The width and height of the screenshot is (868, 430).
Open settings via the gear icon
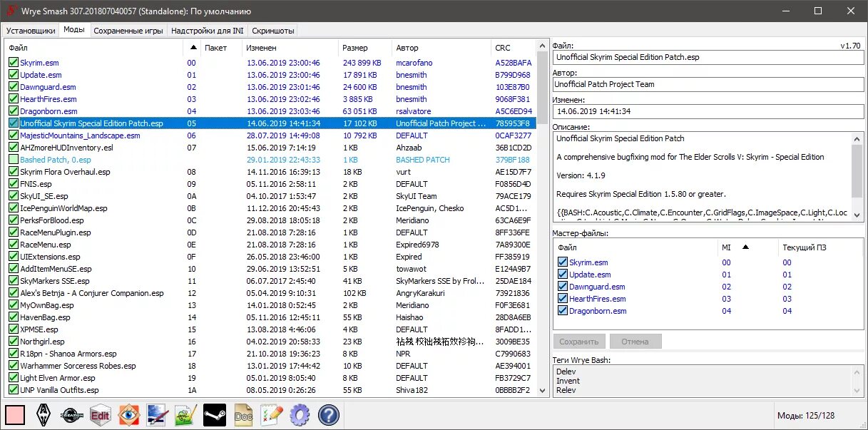point(300,414)
